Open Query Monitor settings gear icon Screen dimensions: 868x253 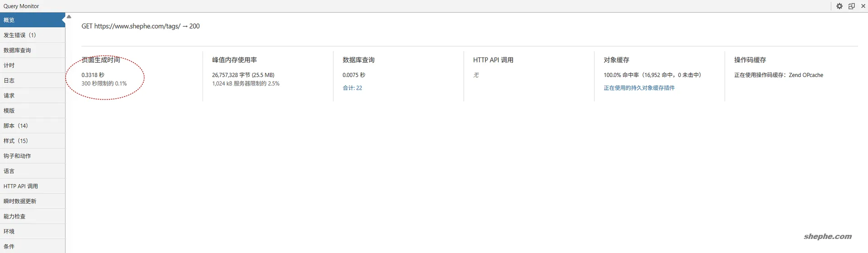click(x=839, y=6)
